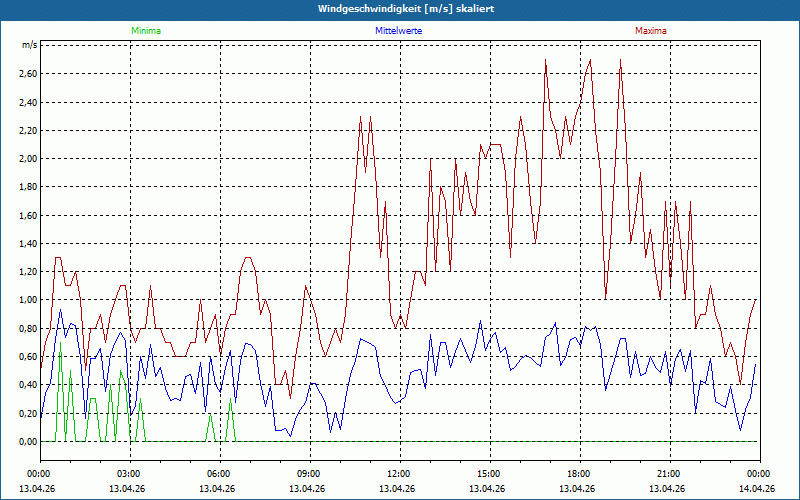Click the 2,40 y-axis tick label
This screenshot has height=500, width=800.
click(x=27, y=102)
